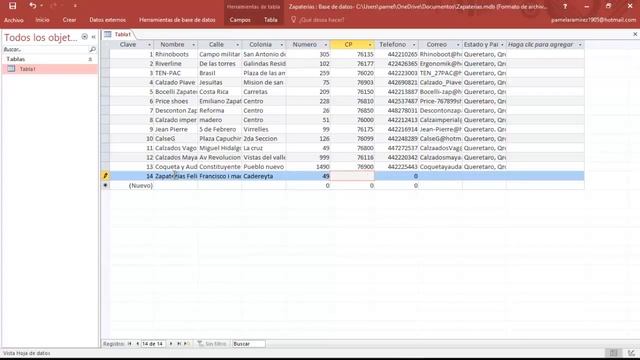Click the new blank record navigation button
Viewport: 640px width, 360px height.
click(187, 344)
